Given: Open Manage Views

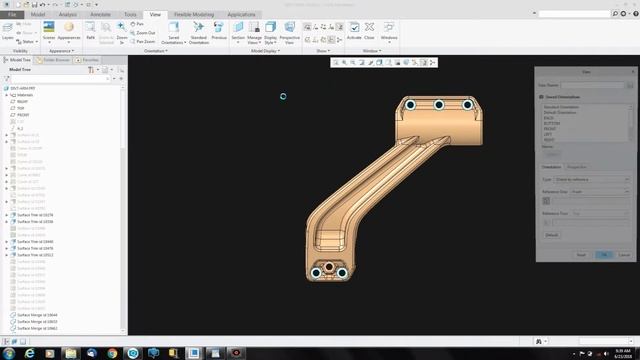Looking at the screenshot, I should pyautogui.click(x=254, y=33).
